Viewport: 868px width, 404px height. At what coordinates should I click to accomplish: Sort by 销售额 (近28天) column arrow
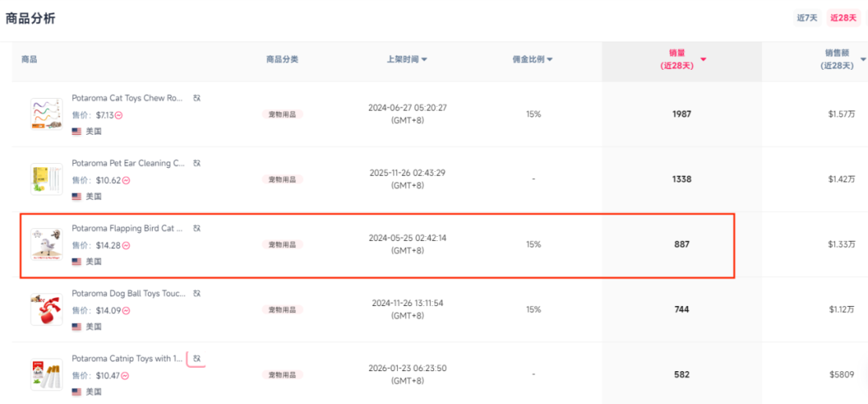[x=863, y=59]
